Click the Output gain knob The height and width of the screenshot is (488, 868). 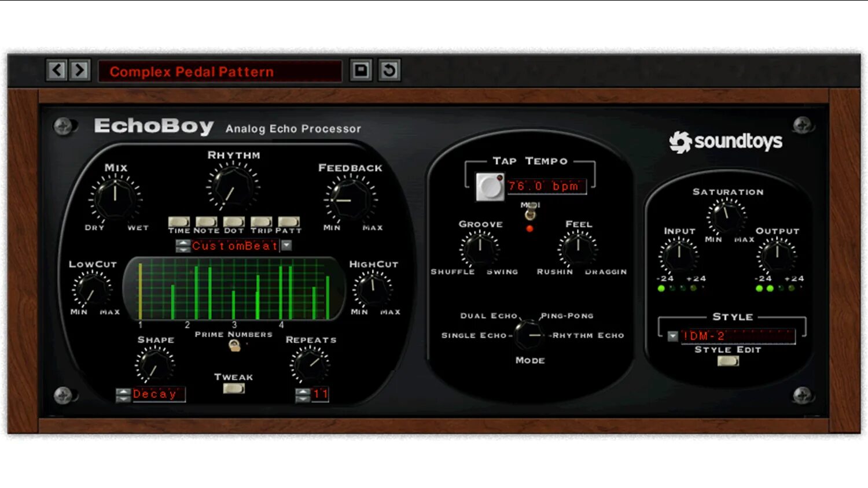[777, 255]
